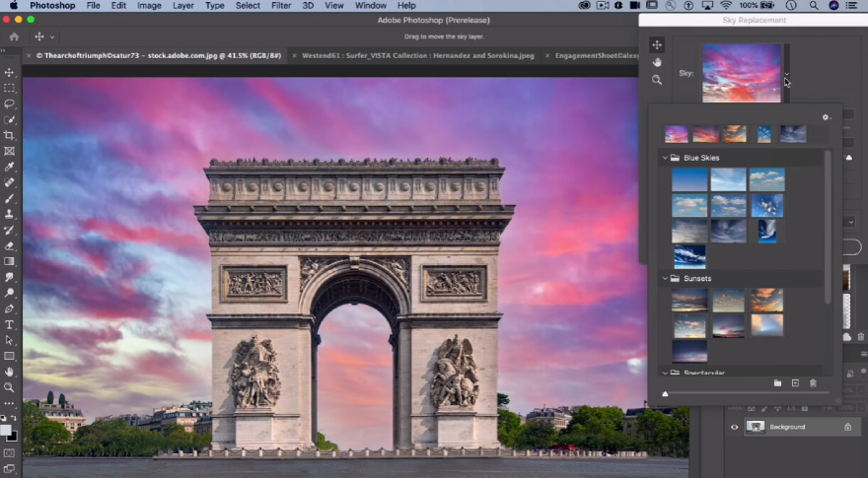Create a new sky group folder
The width and height of the screenshot is (868, 478).
[777, 382]
